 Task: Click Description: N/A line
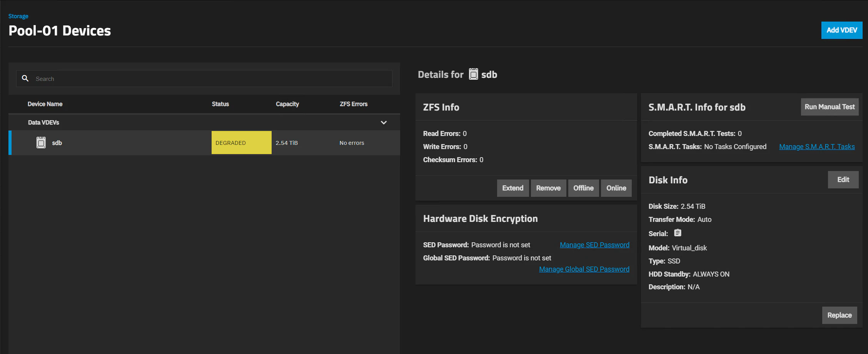click(674, 287)
